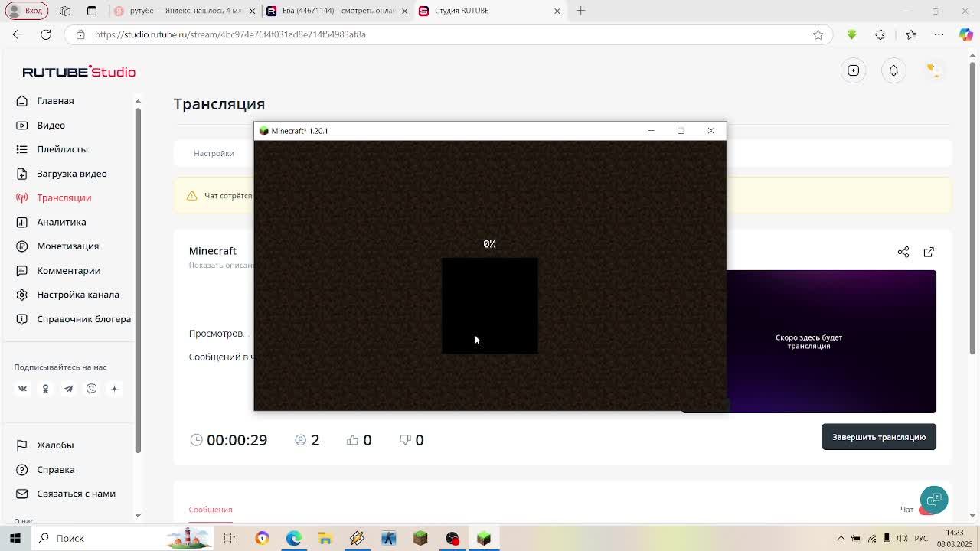Open Главная in the Studio sidebar
The width and height of the screenshot is (980, 551).
point(55,101)
